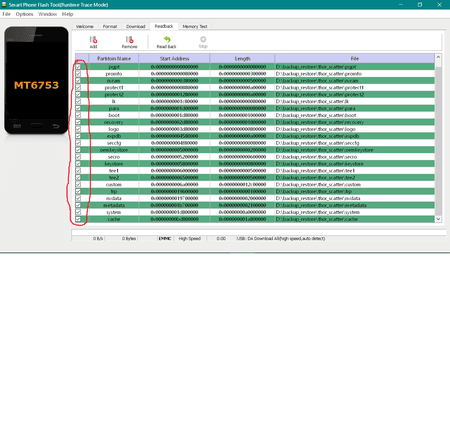
Task: Uncheck the system partition checkbox
Action: click(78, 212)
